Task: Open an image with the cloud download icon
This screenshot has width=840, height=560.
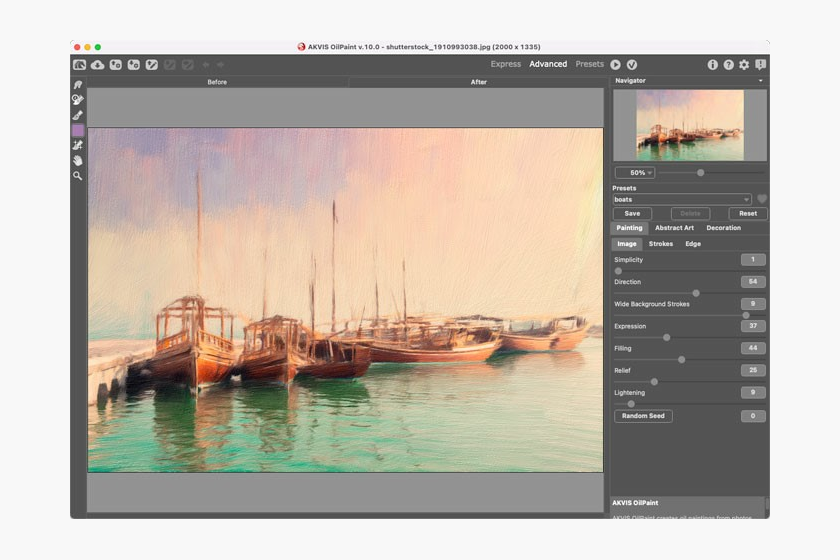Action: (98, 65)
